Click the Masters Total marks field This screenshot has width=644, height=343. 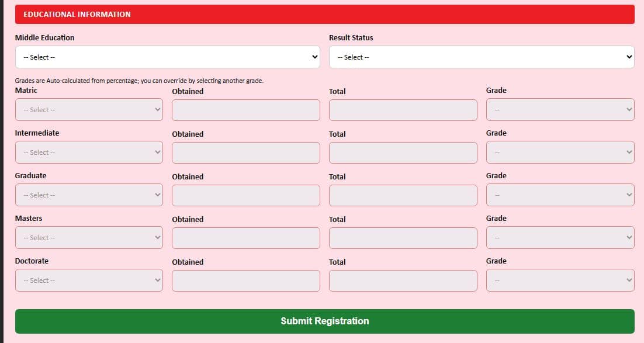coord(403,238)
